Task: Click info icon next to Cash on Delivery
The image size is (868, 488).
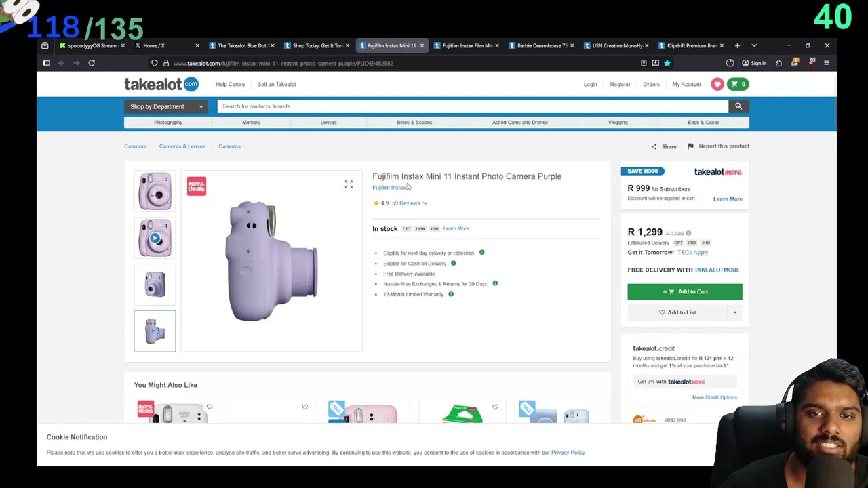Action: tap(453, 263)
